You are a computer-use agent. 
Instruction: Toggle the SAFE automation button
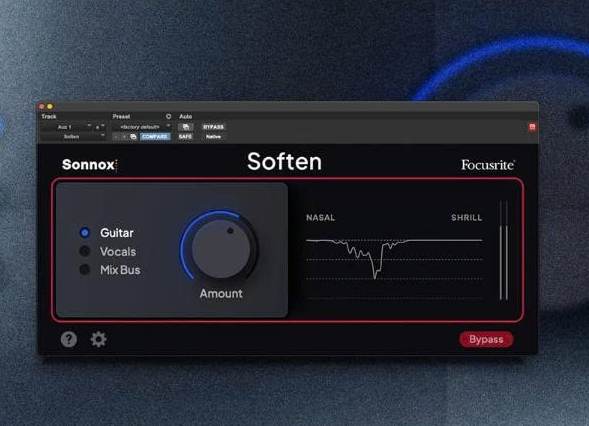tap(186, 137)
